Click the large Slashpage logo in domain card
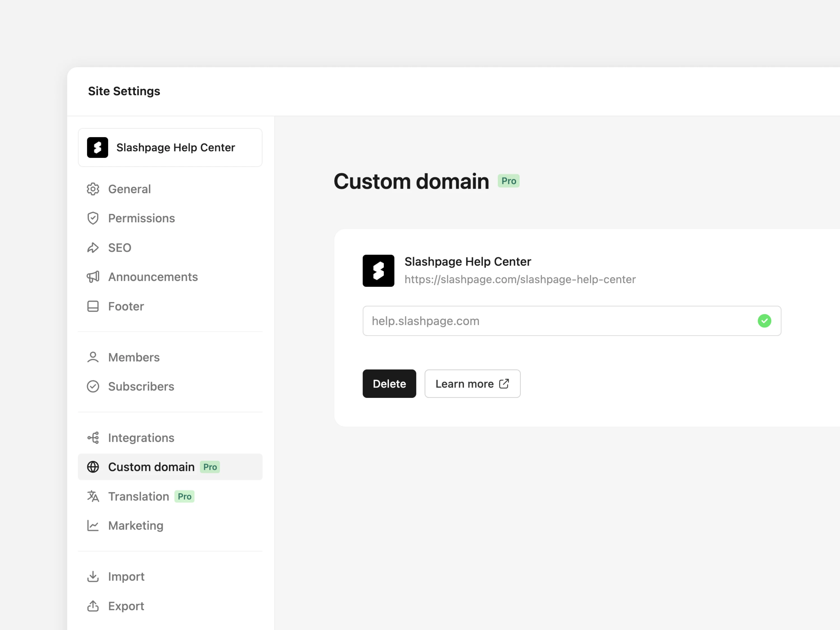Viewport: 840px width, 630px height. tap(379, 271)
